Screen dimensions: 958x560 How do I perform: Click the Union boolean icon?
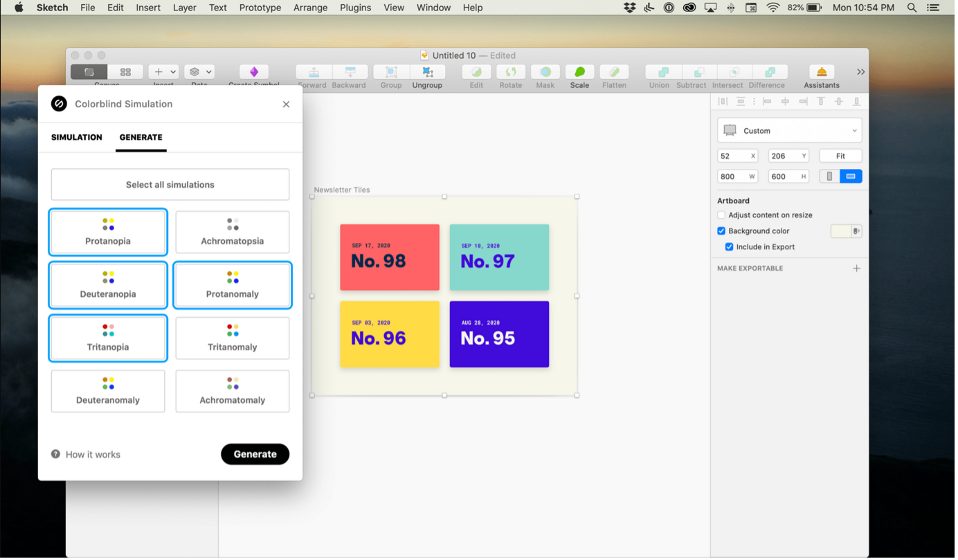(665, 72)
